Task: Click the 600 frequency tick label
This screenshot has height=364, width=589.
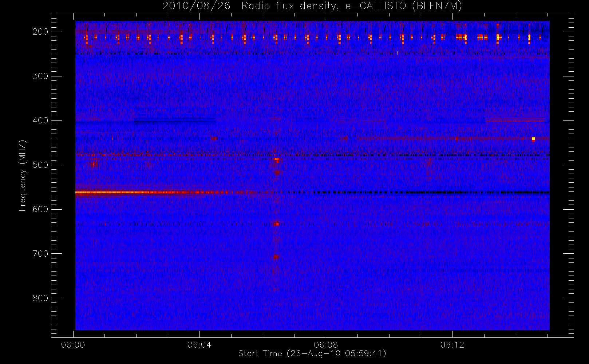Action: [x=40, y=209]
